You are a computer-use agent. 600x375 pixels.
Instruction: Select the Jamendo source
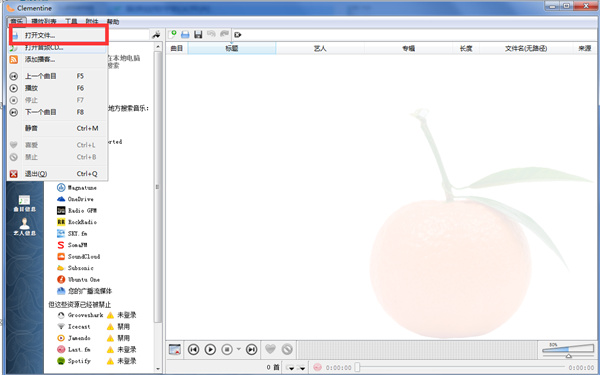click(74, 338)
